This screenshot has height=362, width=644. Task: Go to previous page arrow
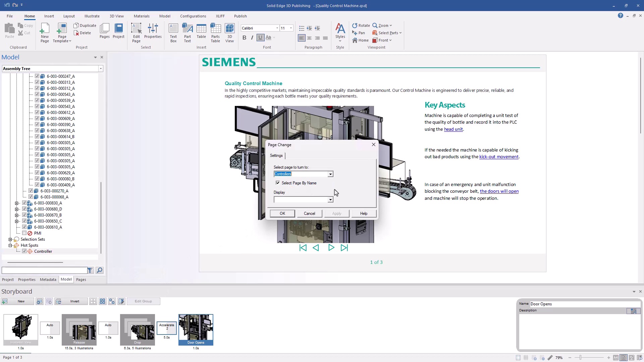coord(316,248)
